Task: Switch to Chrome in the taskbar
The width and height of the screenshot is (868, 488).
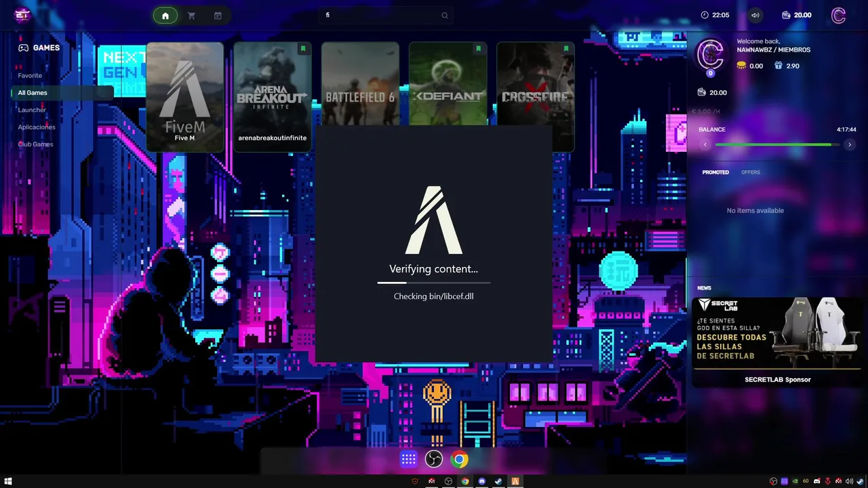Action: pyautogui.click(x=465, y=481)
